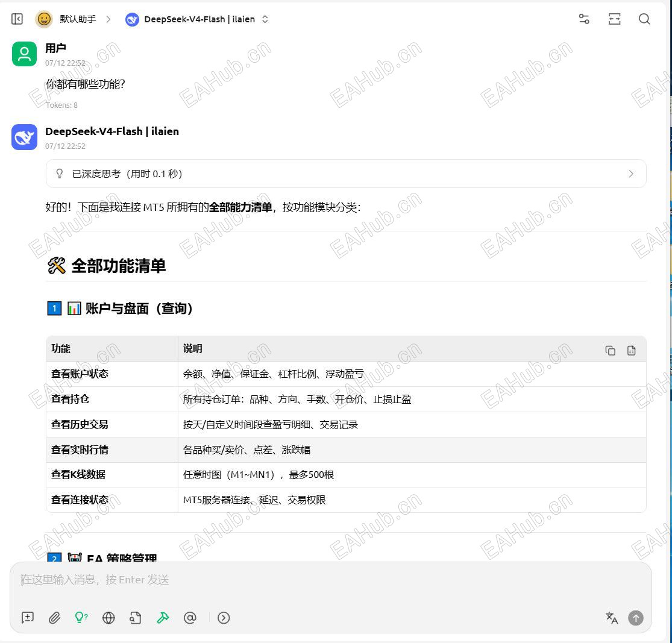This screenshot has height=643, width=672.
Task: Select the 查看持仓 table cell
Action: (x=112, y=399)
